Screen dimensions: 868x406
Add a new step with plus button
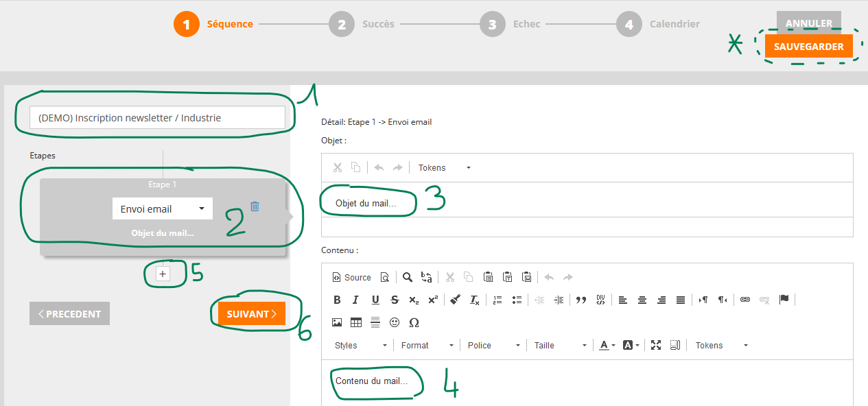[x=163, y=274]
